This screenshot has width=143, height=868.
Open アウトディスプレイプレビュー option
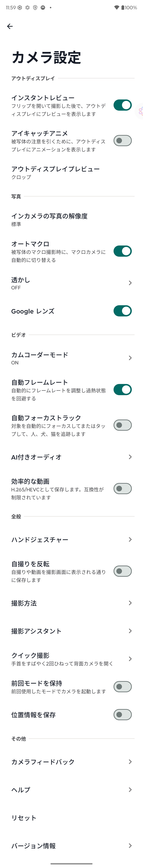(55, 172)
